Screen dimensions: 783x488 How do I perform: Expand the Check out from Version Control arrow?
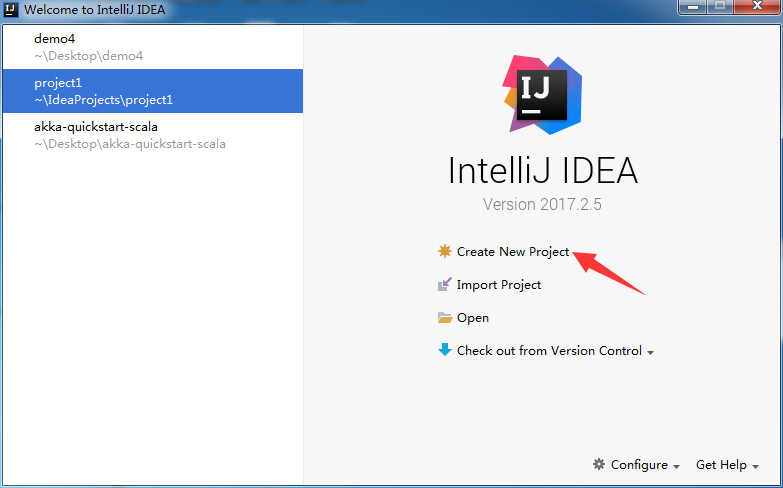point(650,353)
